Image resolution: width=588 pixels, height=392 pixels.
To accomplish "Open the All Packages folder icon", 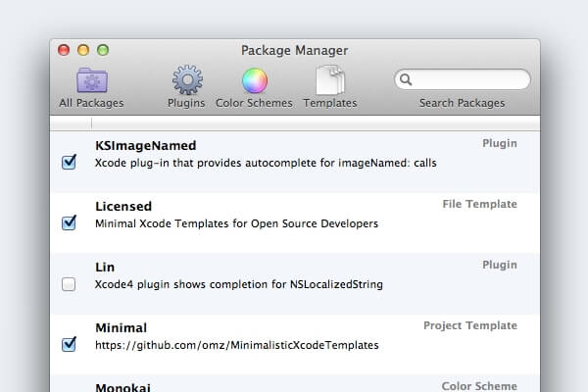I will [91, 80].
